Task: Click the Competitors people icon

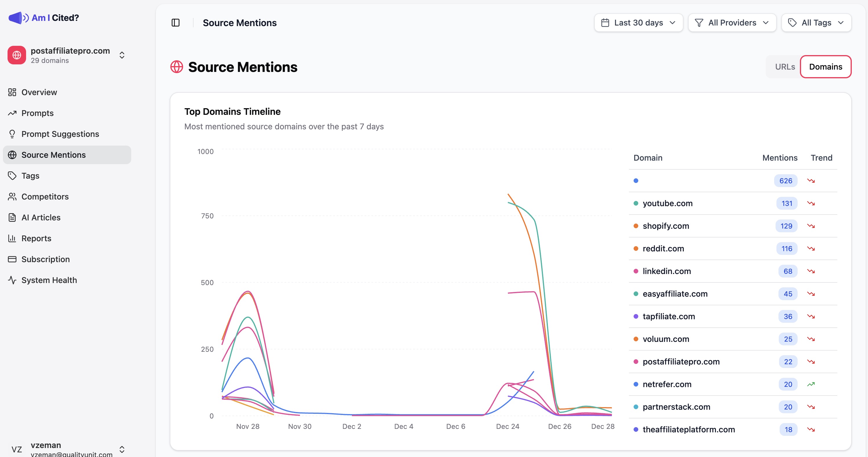Action: pos(12,197)
